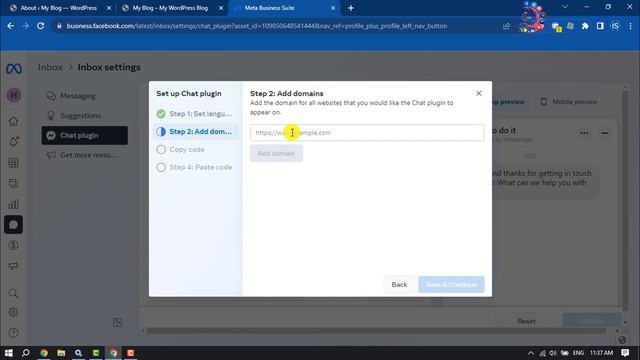Screen dimensions: 640x360
Task: Click the Meta logo in sidebar
Action: 14,69
